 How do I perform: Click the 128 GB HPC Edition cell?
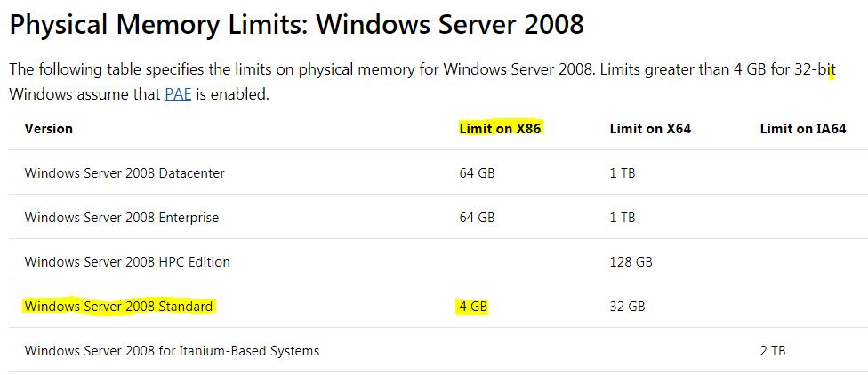(631, 261)
